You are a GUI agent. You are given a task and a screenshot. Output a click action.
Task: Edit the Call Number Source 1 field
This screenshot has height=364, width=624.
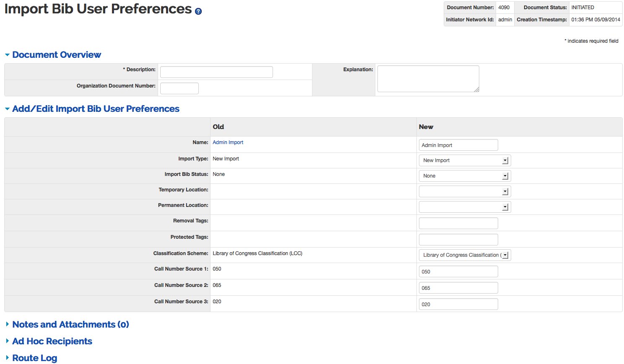[458, 271]
